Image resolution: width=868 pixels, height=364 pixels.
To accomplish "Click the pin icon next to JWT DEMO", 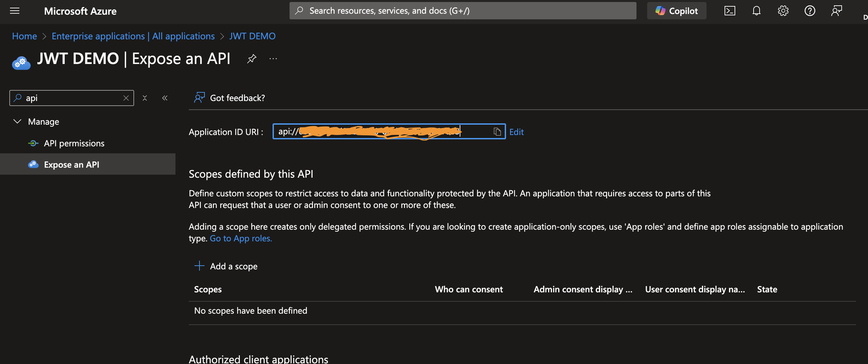I will (x=251, y=59).
